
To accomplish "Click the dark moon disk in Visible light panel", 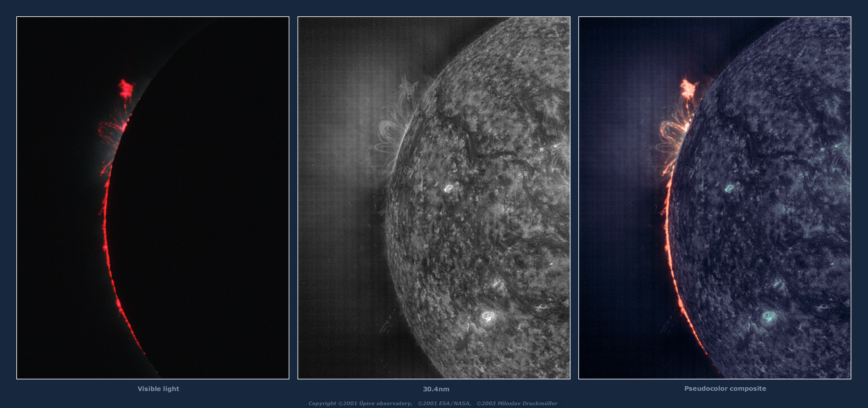I will click(x=202, y=202).
